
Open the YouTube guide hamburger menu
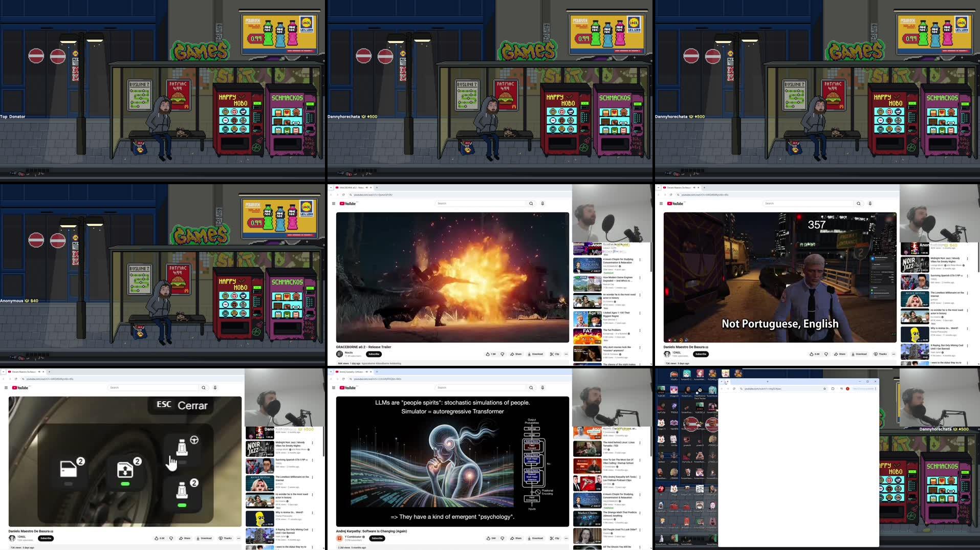point(333,204)
